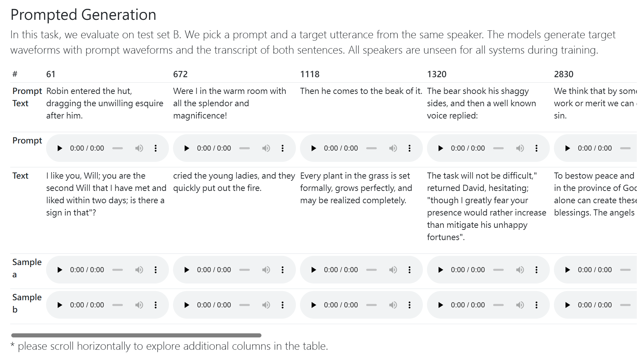Click the horizontal table scrollbar
The width and height of the screenshot is (644, 361).
coord(136,335)
